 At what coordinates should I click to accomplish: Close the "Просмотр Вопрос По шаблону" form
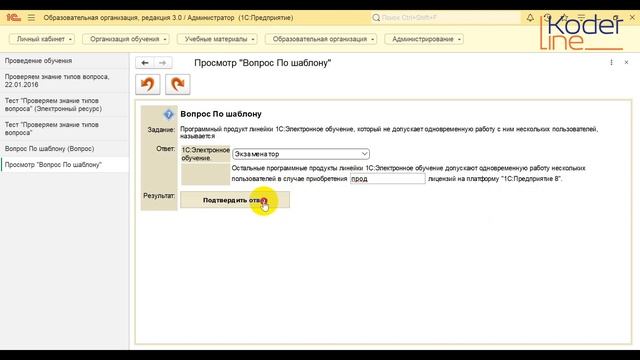point(626,62)
